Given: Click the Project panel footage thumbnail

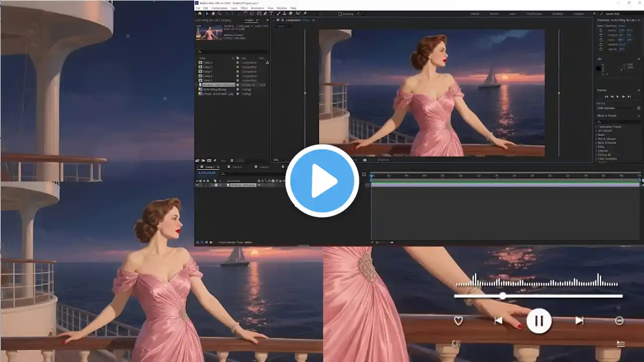Looking at the screenshot, I should (x=209, y=32).
